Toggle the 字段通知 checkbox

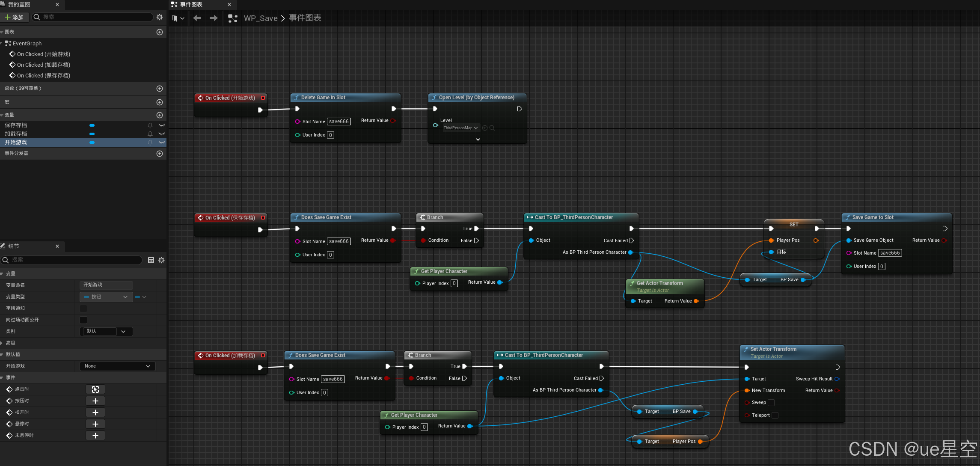83,308
